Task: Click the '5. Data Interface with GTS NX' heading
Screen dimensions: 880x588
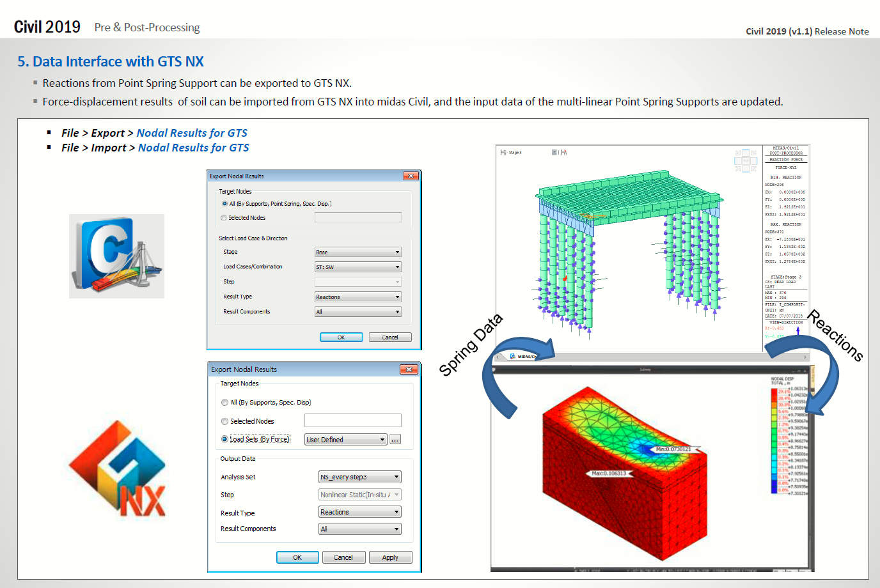Action: tap(111, 61)
